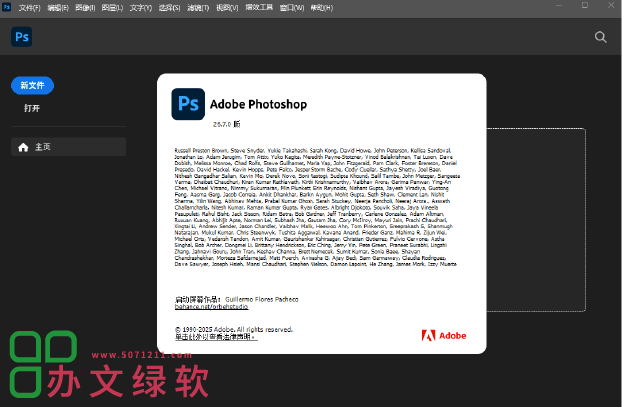Open the 图像(I) menu
Image resolution: width=622 pixels, height=407 pixels.
tap(85, 8)
